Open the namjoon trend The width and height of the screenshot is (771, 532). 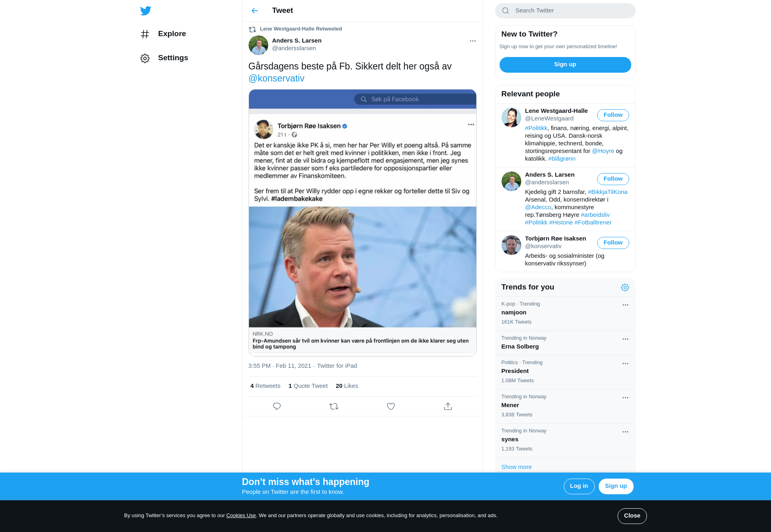[565, 314]
